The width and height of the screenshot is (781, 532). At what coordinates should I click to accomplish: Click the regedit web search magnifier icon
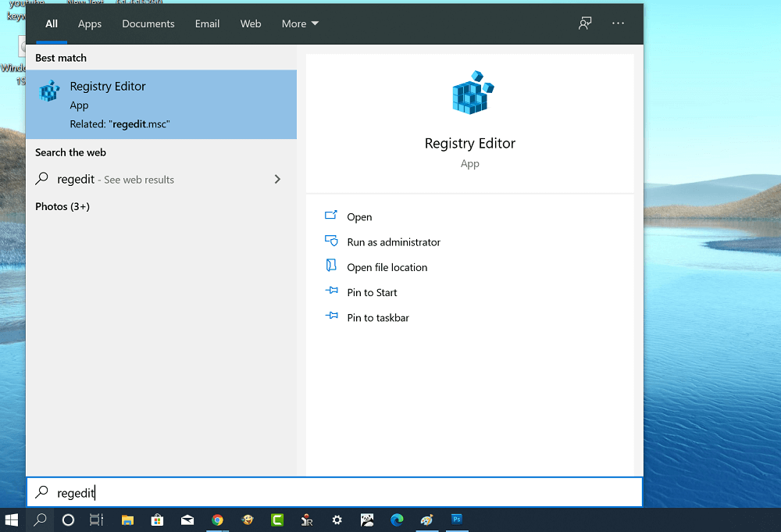click(x=42, y=178)
